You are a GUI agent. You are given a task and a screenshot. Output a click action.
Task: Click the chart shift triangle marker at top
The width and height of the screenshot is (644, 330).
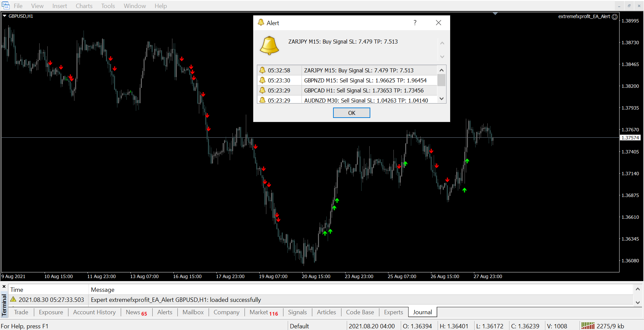495,14
